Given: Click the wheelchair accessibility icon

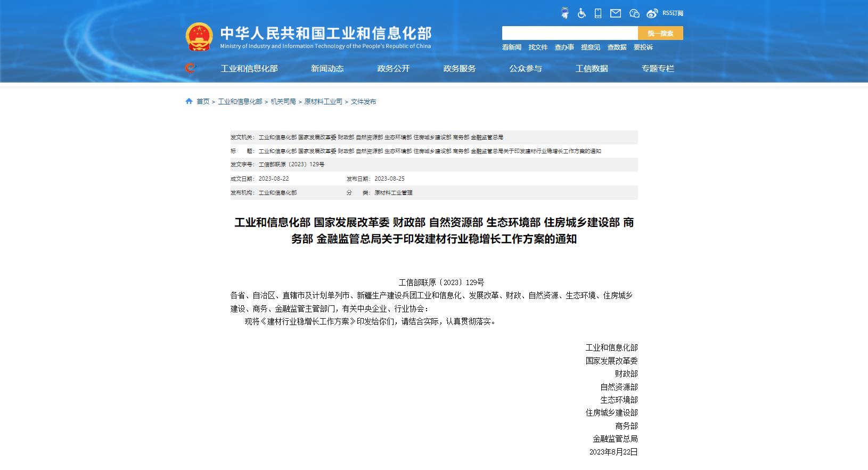Looking at the screenshot, I should [582, 13].
